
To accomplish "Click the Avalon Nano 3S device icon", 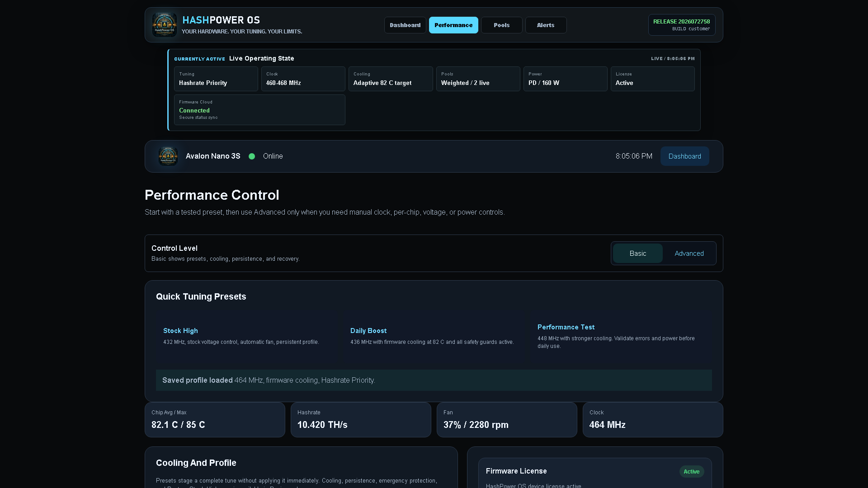I will 168,156.
